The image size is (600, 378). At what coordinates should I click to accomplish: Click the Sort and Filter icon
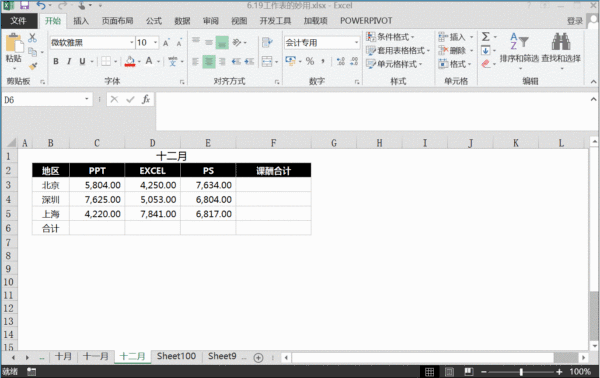click(519, 41)
